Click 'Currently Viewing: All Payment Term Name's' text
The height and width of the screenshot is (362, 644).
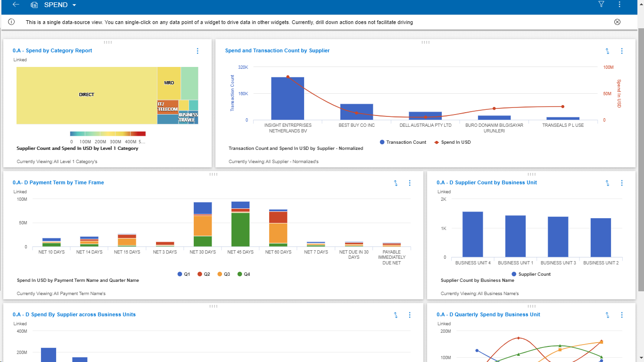point(61,294)
